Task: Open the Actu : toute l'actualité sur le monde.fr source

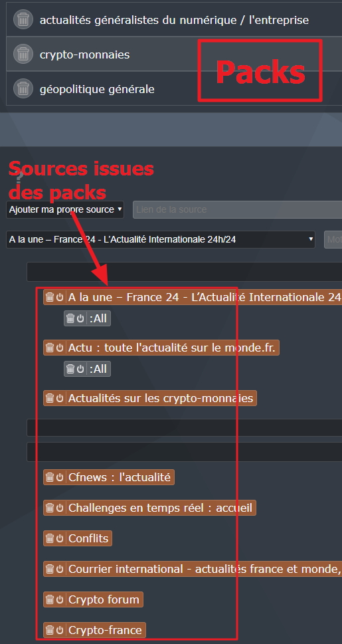Action: coord(173,348)
